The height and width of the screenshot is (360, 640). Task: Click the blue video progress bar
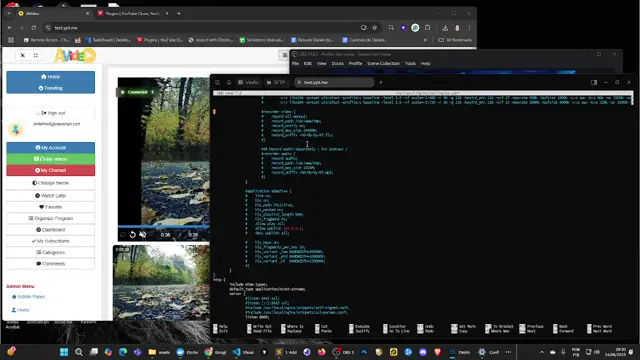point(163,226)
